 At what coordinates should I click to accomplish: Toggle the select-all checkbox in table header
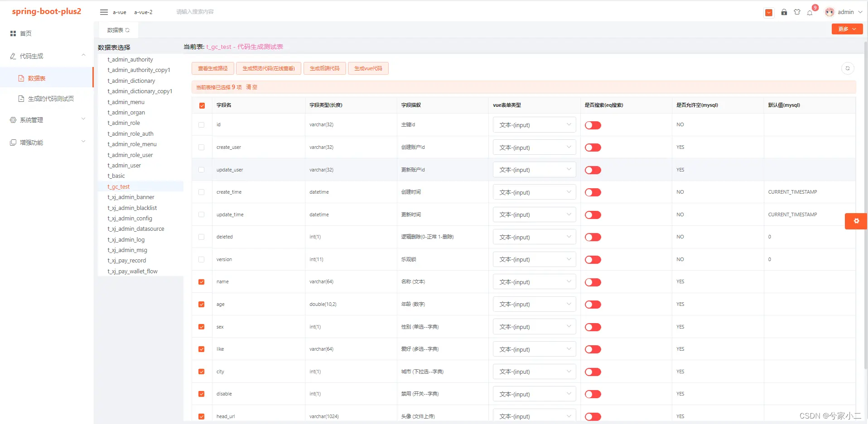202,105
